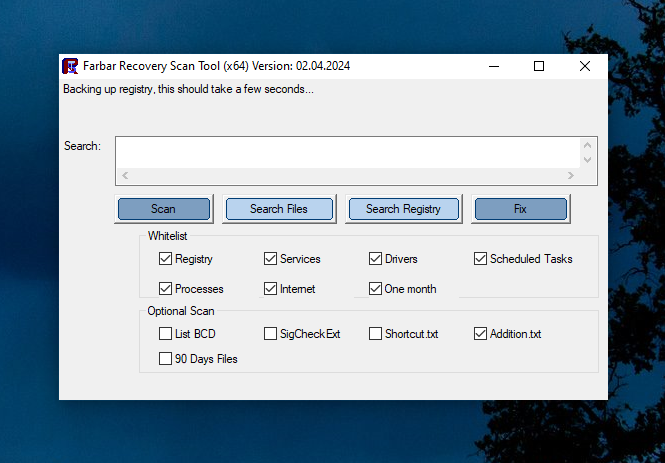The width and height of the screenshot is (665, 463).
Task: Minimize the Farbar Recovery Scan Tool window
Action: [494, 66]
